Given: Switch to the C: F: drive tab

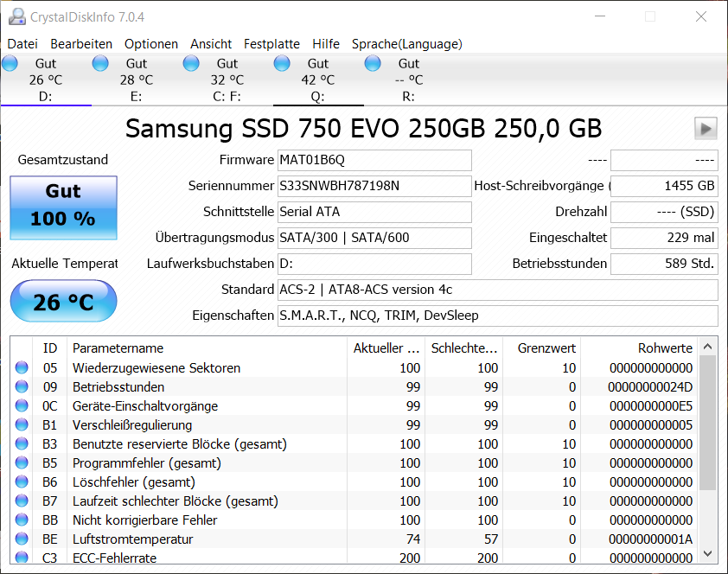Looking at the screenshot, I should (x=227, y=80).
